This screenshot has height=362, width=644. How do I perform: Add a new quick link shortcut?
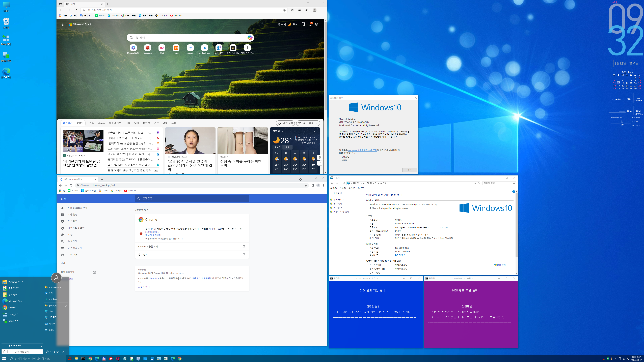pyautogui.click(x=247, y=49)
